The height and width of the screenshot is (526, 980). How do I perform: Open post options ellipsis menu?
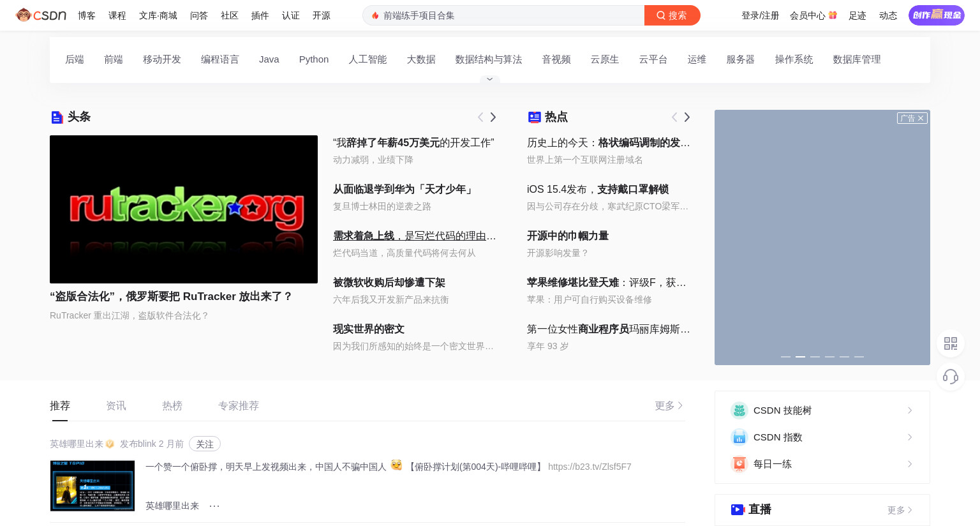214,506
